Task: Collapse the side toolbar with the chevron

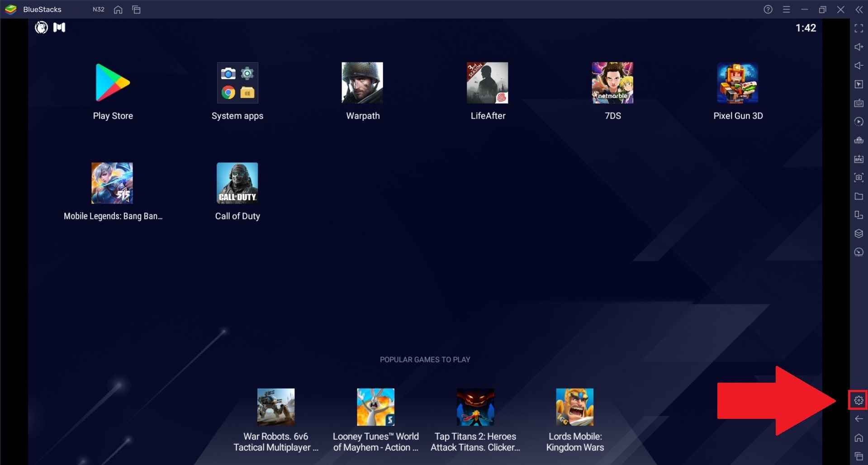Action: [858, 9]
